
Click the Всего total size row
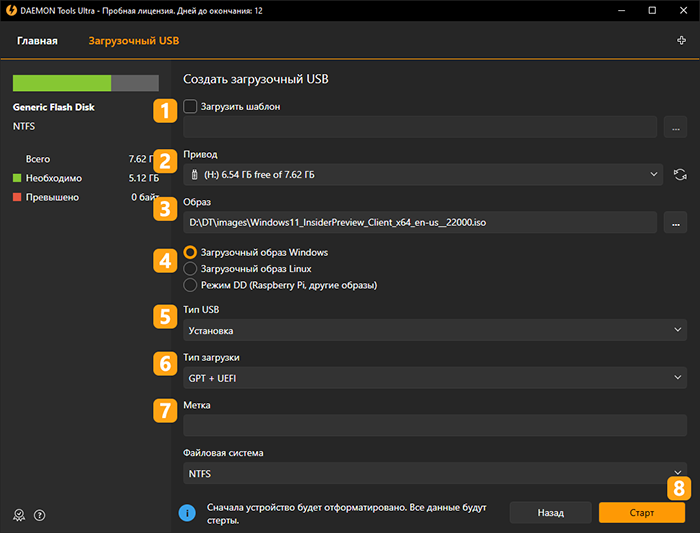click(x=86, y=159)
